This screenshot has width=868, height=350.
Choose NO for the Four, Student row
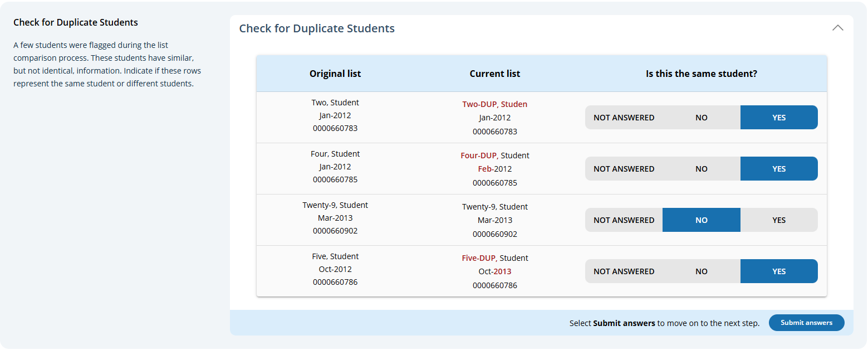[701, 169]
